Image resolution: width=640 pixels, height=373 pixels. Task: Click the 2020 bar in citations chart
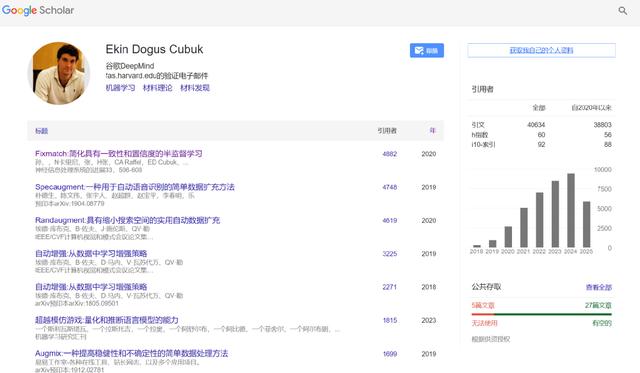click(x=508, y=237)
